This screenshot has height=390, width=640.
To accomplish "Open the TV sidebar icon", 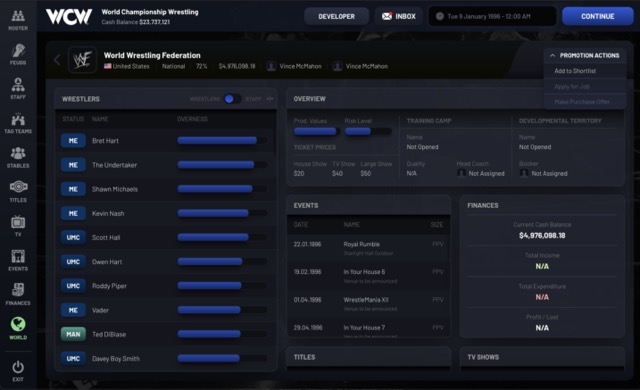I will coord(18,222).
